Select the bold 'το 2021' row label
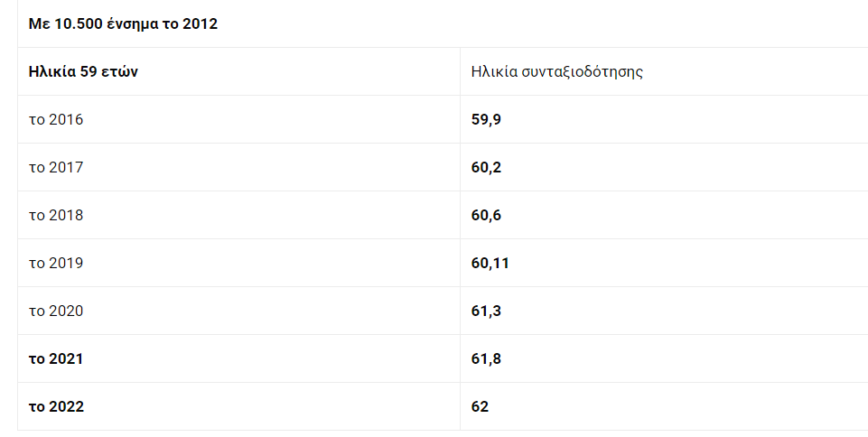868x437 pixels. pyautogui.click(x=56, y=358)
